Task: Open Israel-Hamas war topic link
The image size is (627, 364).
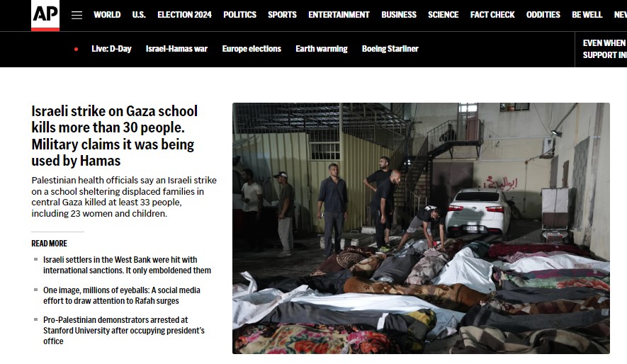Action: [176, 49]
